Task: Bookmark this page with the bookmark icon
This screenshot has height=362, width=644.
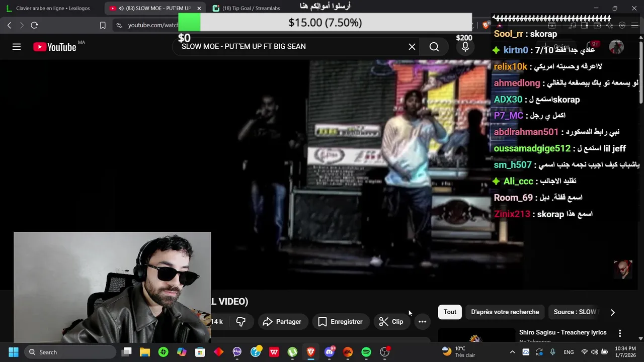Action: [103, 25]
